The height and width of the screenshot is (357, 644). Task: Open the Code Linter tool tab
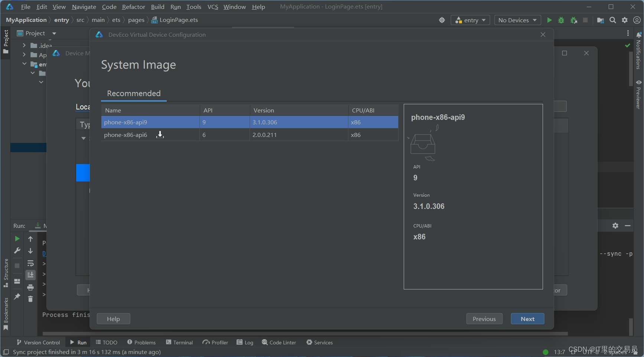click(279, 343)
